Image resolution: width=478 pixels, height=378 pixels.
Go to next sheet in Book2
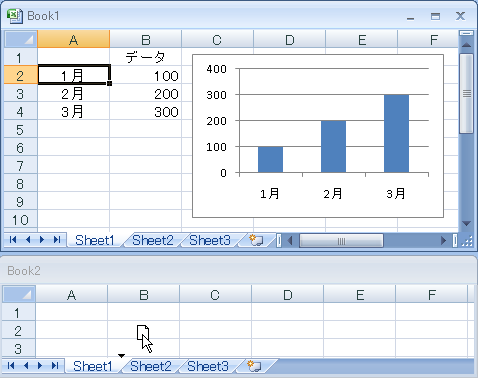(x=40, y=366)
